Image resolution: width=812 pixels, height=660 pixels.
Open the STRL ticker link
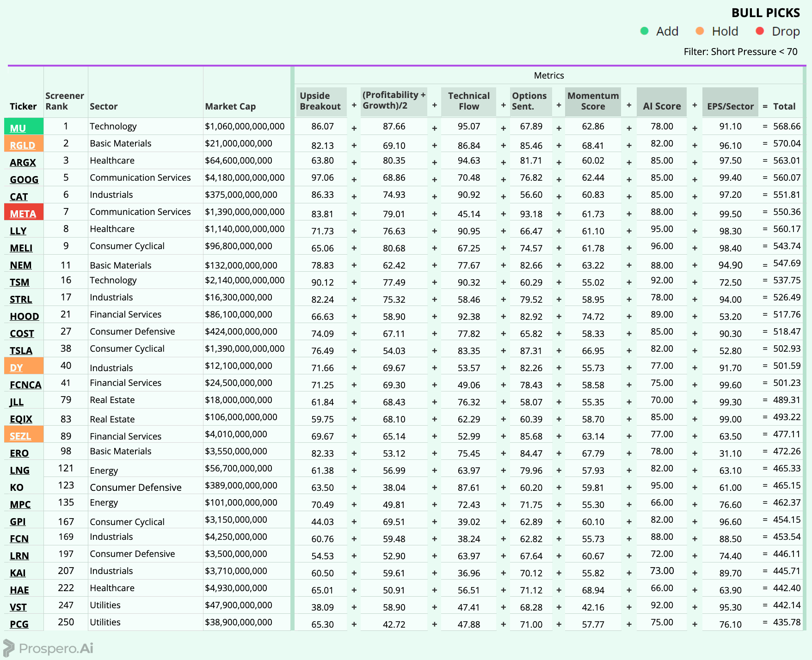pos(21,299)
